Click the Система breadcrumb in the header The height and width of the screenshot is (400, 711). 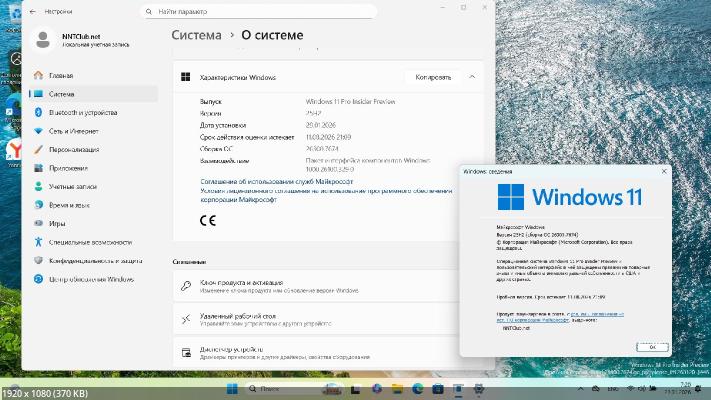tap(196, 35)
